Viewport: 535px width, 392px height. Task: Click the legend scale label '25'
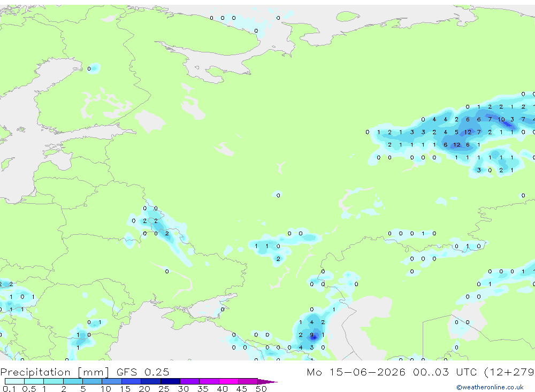(x=164, y=389)
